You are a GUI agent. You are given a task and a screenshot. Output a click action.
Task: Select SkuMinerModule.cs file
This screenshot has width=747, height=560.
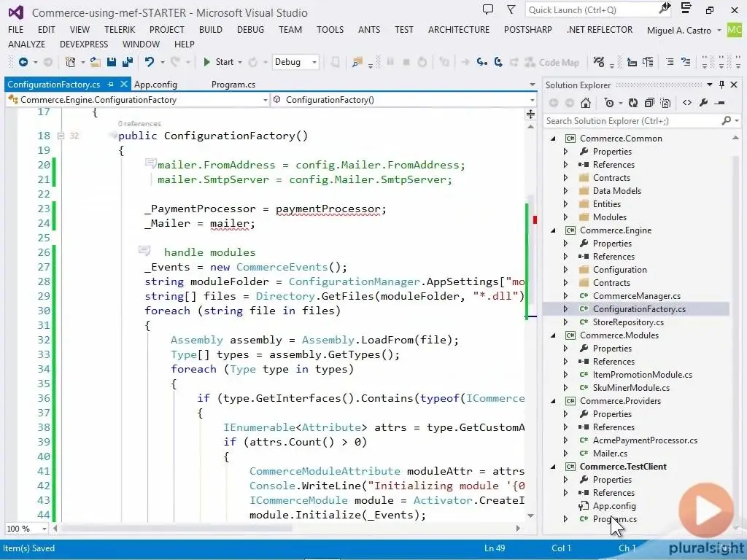tap(631, 388)
